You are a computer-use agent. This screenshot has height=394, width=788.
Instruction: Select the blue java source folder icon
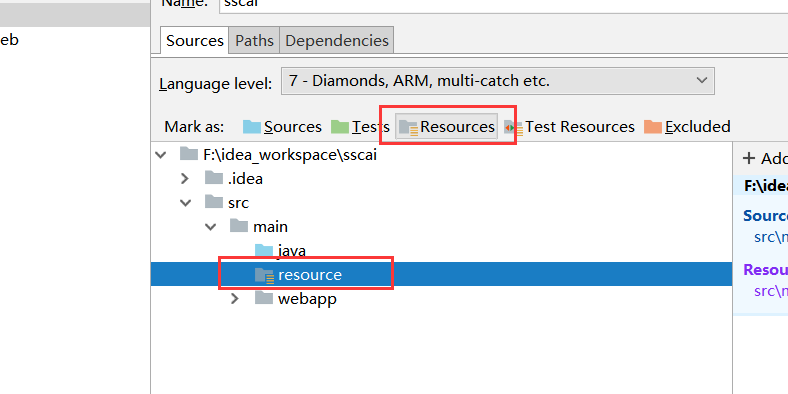click(264, 250)
